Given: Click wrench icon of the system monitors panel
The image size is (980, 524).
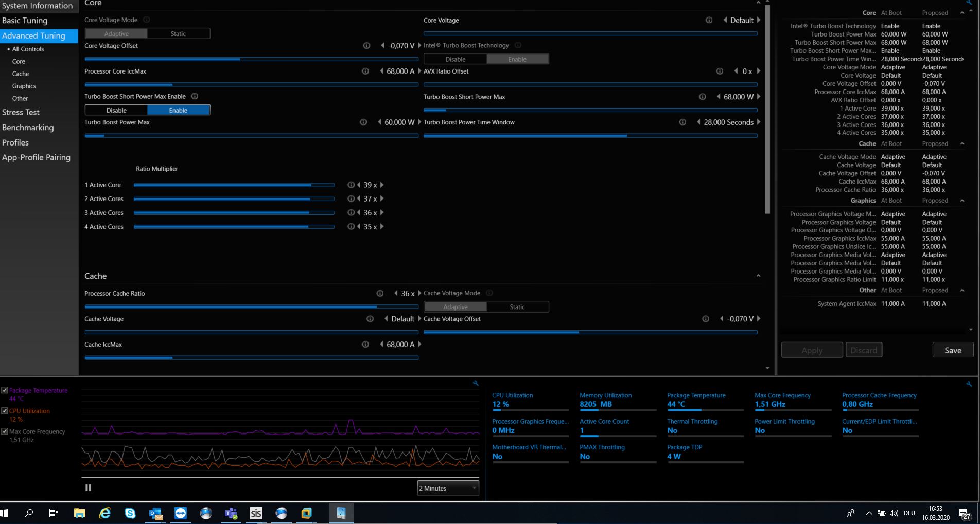Looking at the screenshot, I should (x=969, y=384).
